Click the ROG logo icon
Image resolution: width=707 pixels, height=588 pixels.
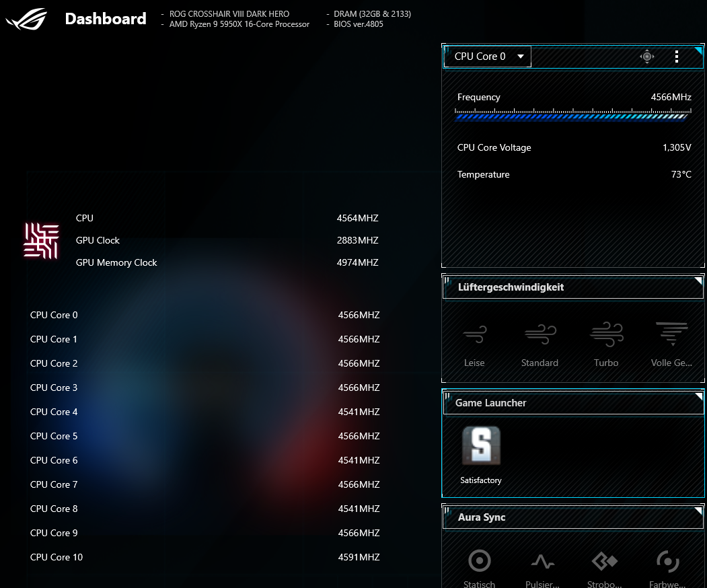[x=26, y=19]
